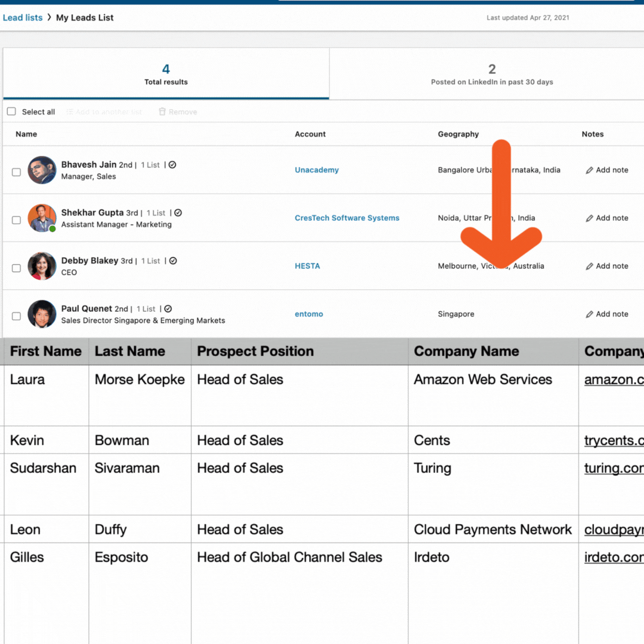Click the pencil icon in Paul Quenet's row
Viewport: 644px width, 644px height.
coord(589,315)
